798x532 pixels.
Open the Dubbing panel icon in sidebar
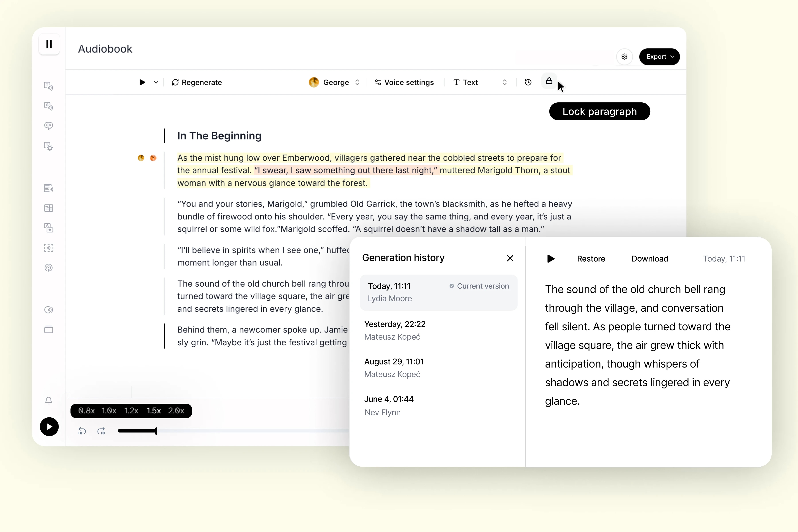click(x=49, y=208)
